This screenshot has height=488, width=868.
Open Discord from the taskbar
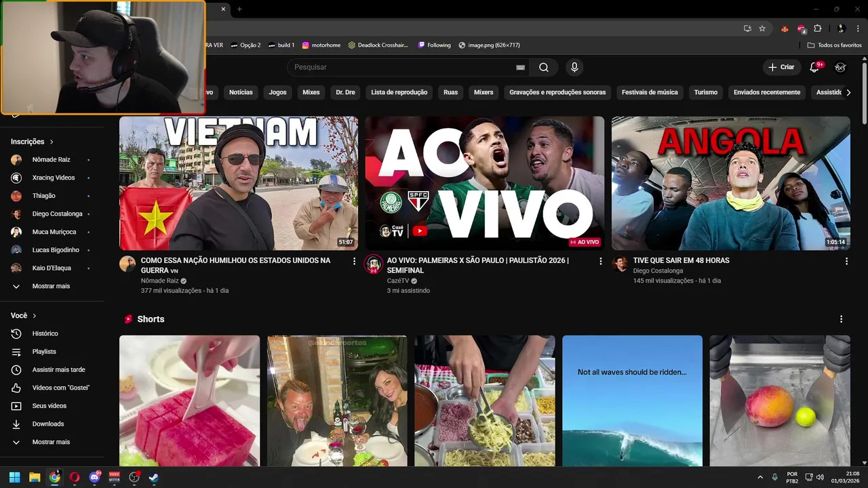pos(94,477)
